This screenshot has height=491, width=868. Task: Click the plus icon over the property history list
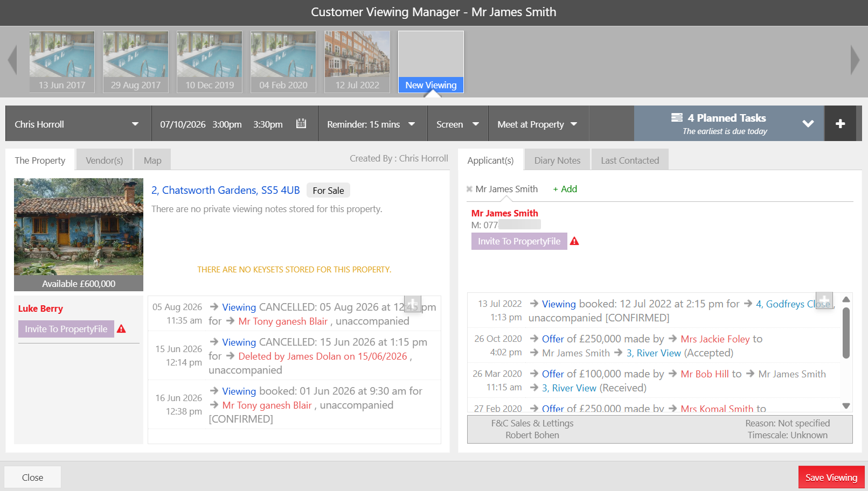pos(412,304)
